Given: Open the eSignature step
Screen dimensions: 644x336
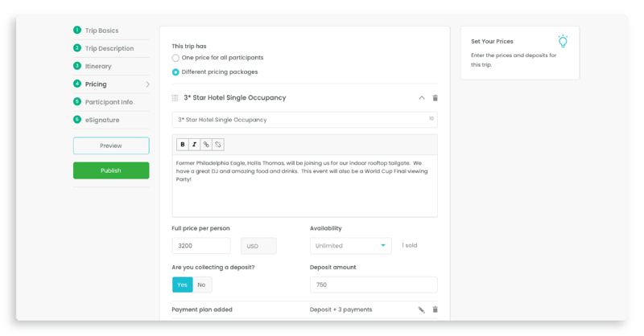Looking at the screenshot, I should click(102, 120).
